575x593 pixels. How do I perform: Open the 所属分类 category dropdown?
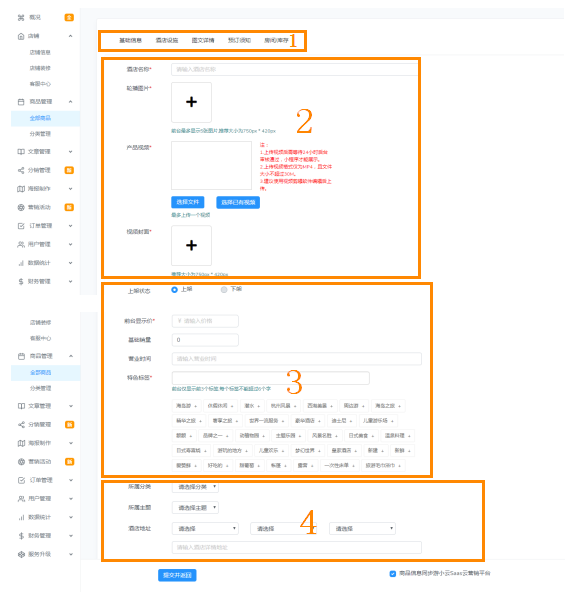(195, 487)
